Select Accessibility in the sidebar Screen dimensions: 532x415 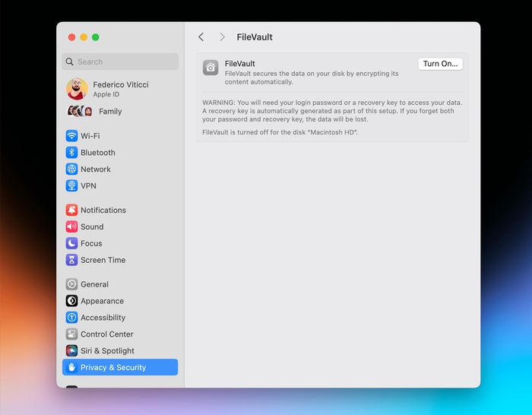point(103,318)
